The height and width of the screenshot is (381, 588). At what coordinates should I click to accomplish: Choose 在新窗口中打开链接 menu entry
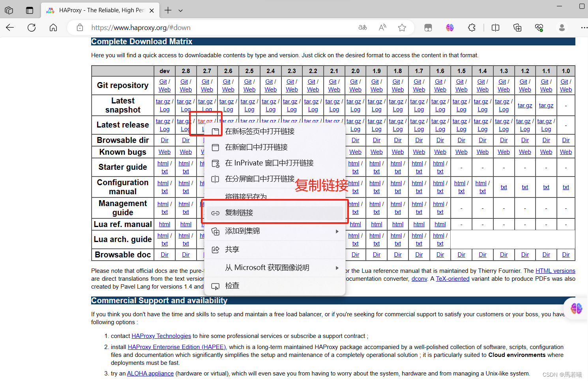tap(275, 147)
